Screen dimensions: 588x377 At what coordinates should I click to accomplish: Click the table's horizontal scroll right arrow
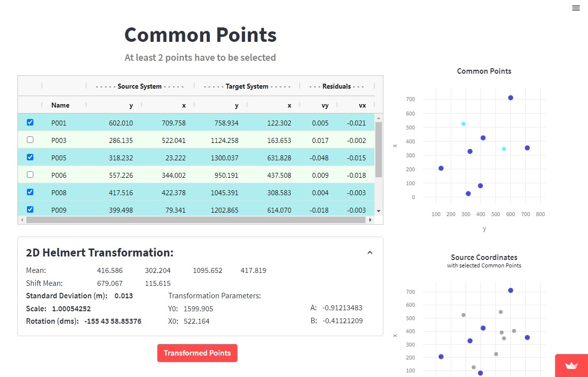(x=370, y=220)
